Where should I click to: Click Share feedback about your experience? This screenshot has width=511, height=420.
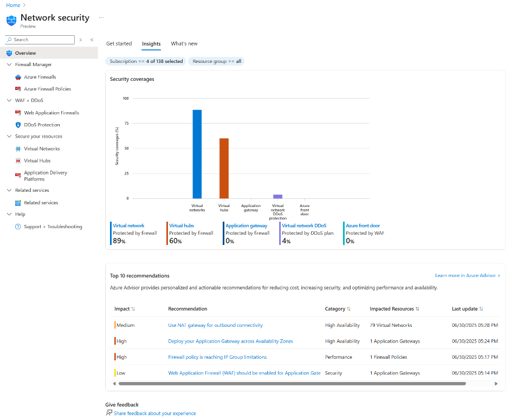[x=155, y=413]
